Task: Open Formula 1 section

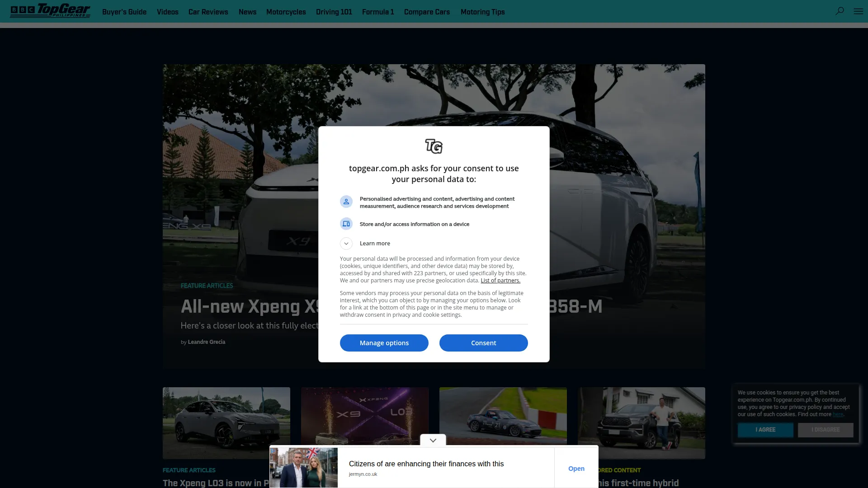Action: pos(378,12)
